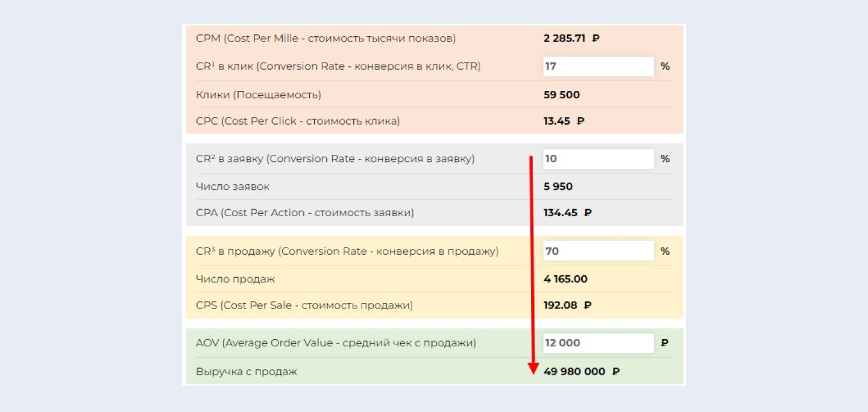Click the Число продаж value 4 165.00

[565, 279]
